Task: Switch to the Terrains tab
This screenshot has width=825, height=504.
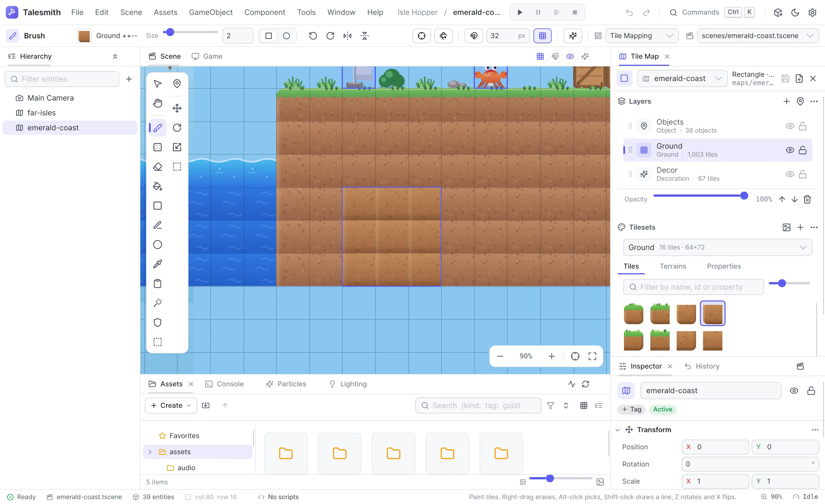Action: point(673,266)
